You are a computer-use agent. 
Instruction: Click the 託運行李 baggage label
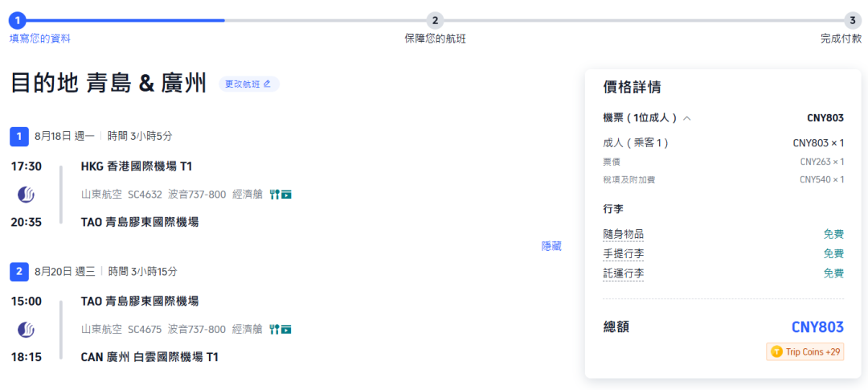coord(624,273)
